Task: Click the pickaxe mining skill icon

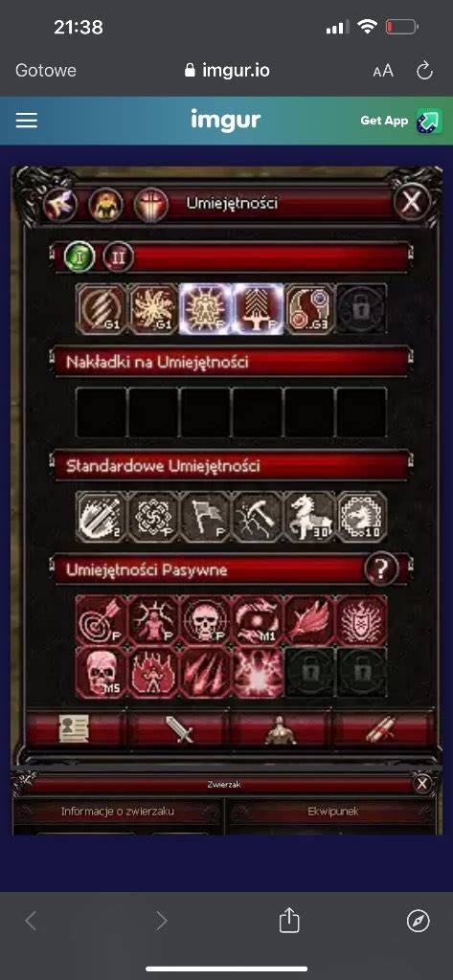Action: coord(258,517)
